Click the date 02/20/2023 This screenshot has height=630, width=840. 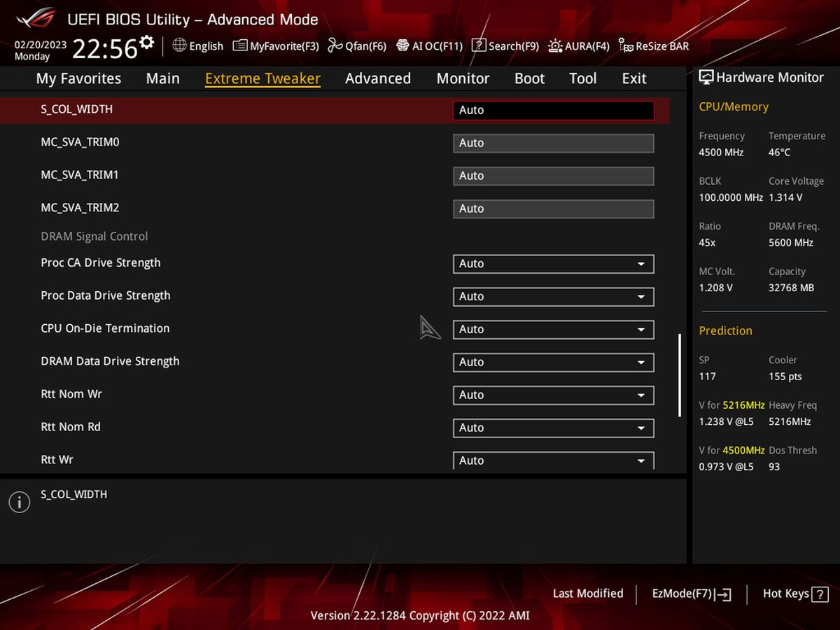pyautogui.click(x=41, y=44)
